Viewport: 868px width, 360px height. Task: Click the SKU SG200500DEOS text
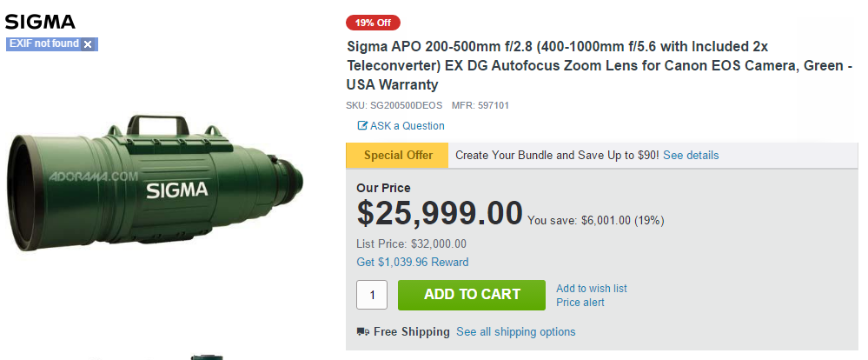click(x=394, y=105)
